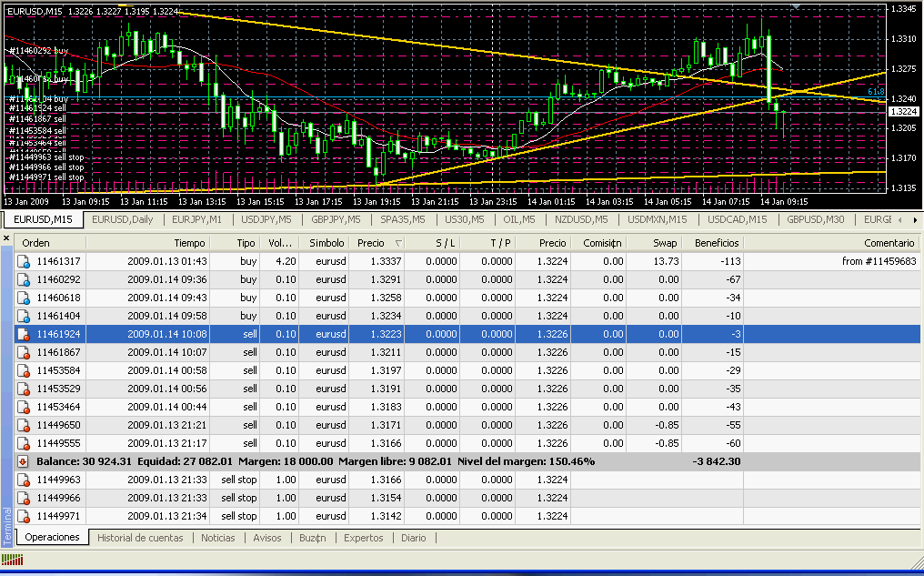This screenshot has height=576, width=924.
Task: Click the red arrow icon in Balance row
Action: [x=25, y=461]
